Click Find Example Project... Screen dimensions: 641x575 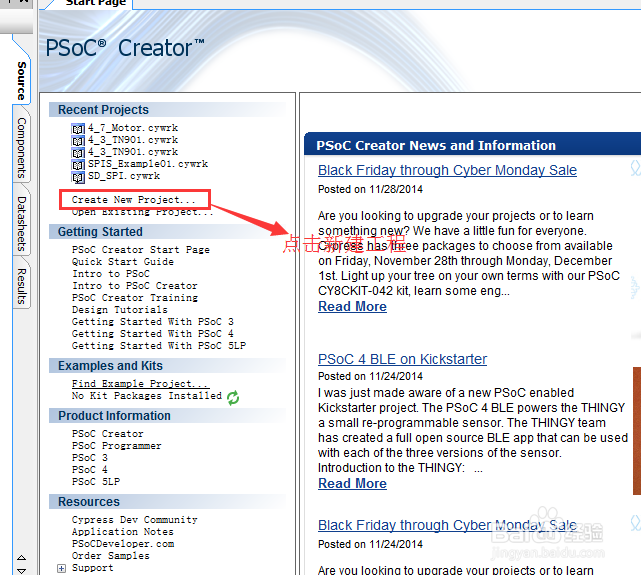point(141,384)
